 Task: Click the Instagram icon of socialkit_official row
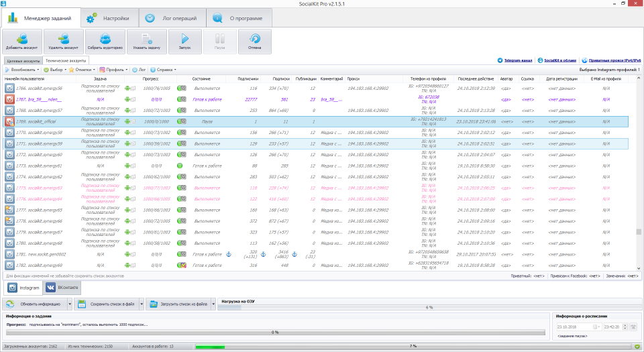point(9,121)
